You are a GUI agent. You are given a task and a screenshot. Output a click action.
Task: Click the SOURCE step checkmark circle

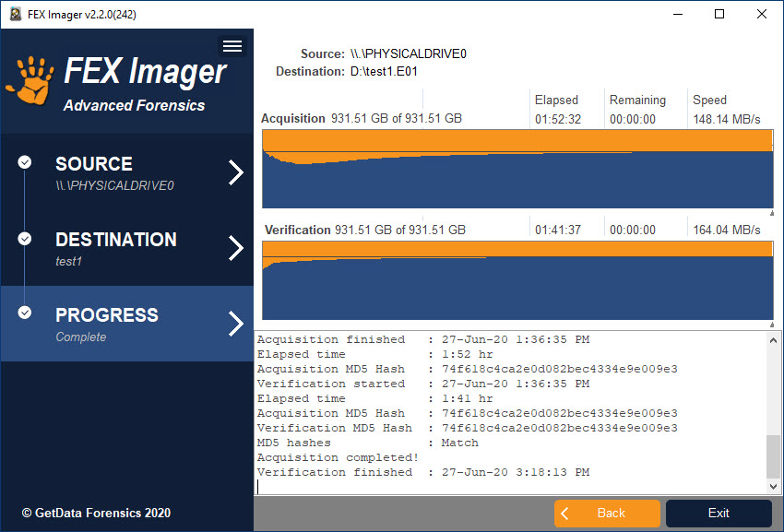click(25, 162)
